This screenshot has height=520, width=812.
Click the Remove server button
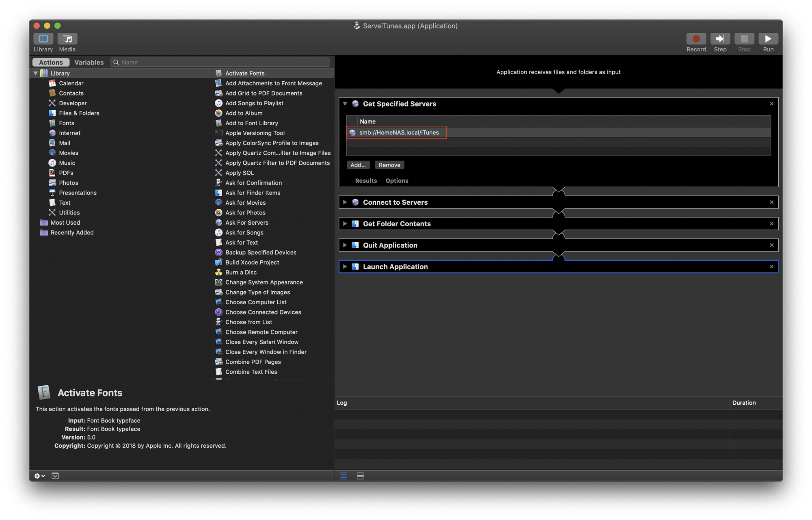(389, 165)
